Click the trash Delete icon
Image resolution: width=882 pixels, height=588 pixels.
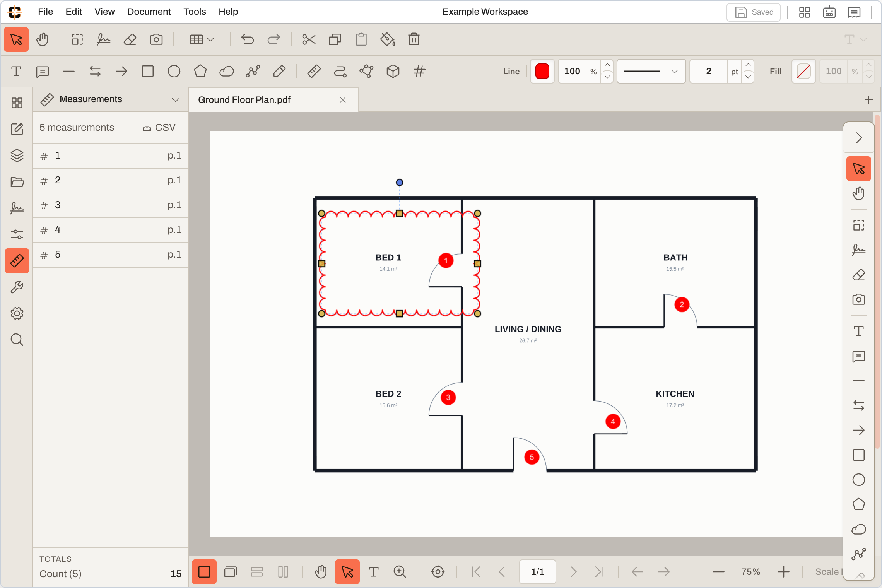(x=414, y=39)
